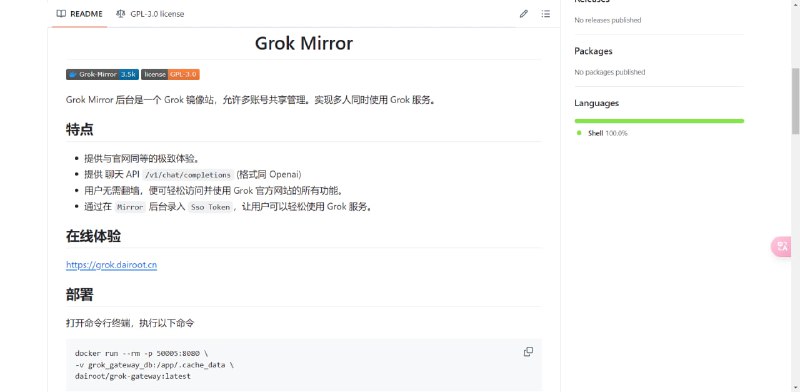800x392 pixels.
Task: Click the 特点 section heading
Action: click(x=80, y=129)
